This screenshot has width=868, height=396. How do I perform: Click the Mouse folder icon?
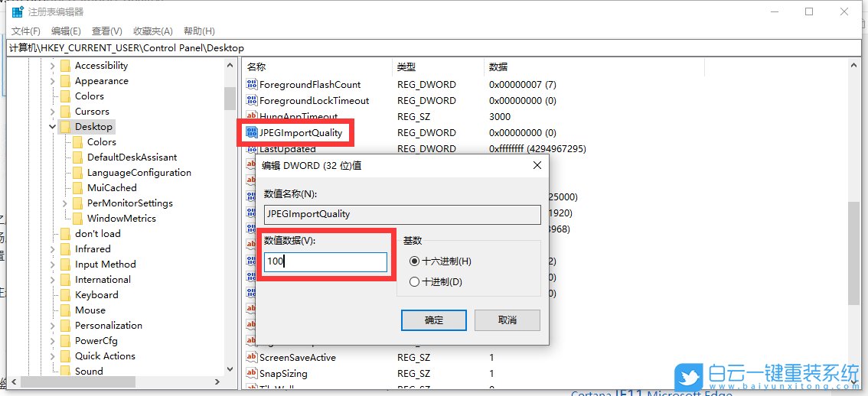tap(65, 310)
